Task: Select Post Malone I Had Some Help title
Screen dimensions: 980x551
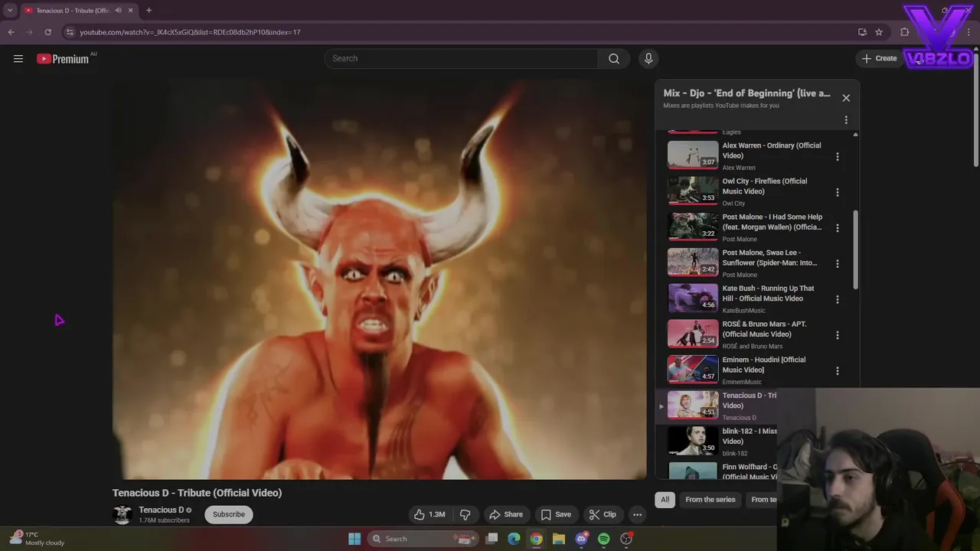Action: (x=773, y=222)
